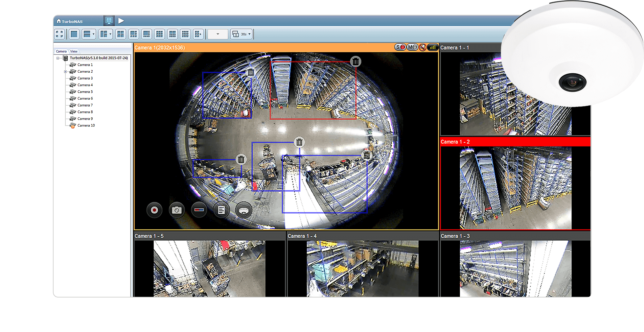Open the empty dropdown box in toolbar
The height and width of the screenshot is (332, 644).
click(218, 34)
